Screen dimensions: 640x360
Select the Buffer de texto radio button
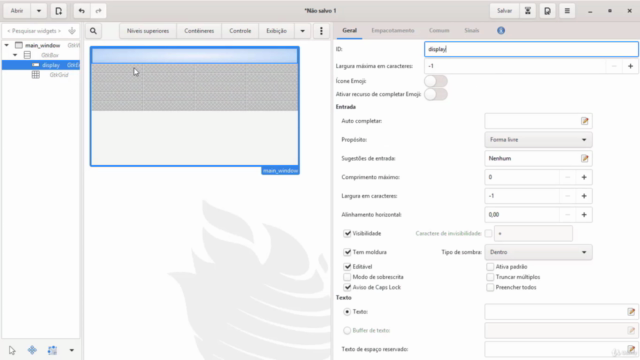coord(347,331)
